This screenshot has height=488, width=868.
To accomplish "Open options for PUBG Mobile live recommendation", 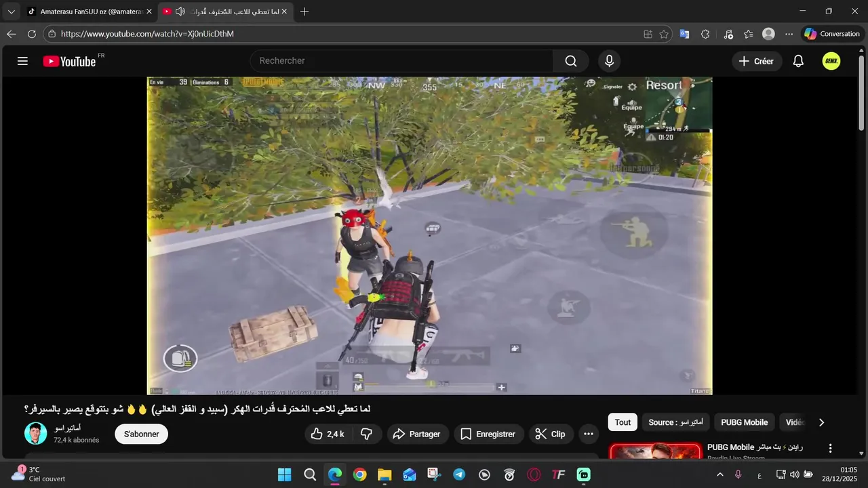I will [x=830, y=448].
